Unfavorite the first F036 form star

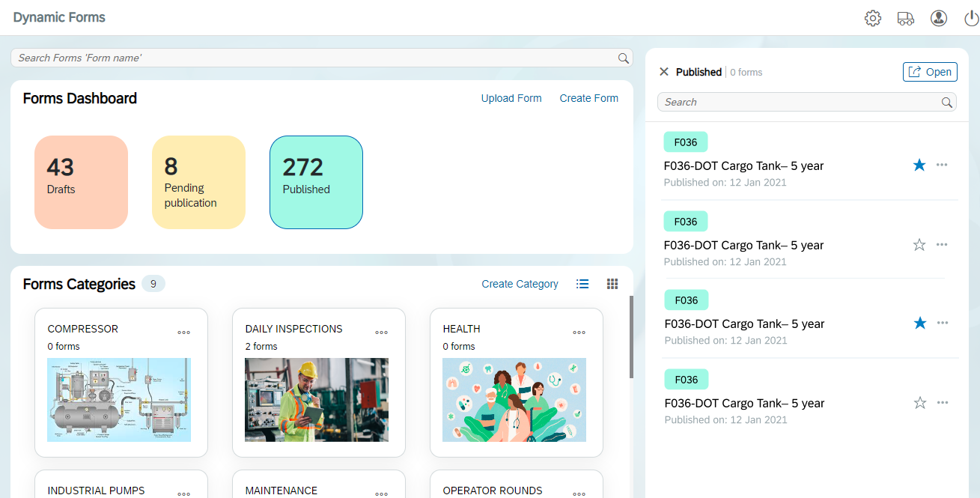[919, 165]
